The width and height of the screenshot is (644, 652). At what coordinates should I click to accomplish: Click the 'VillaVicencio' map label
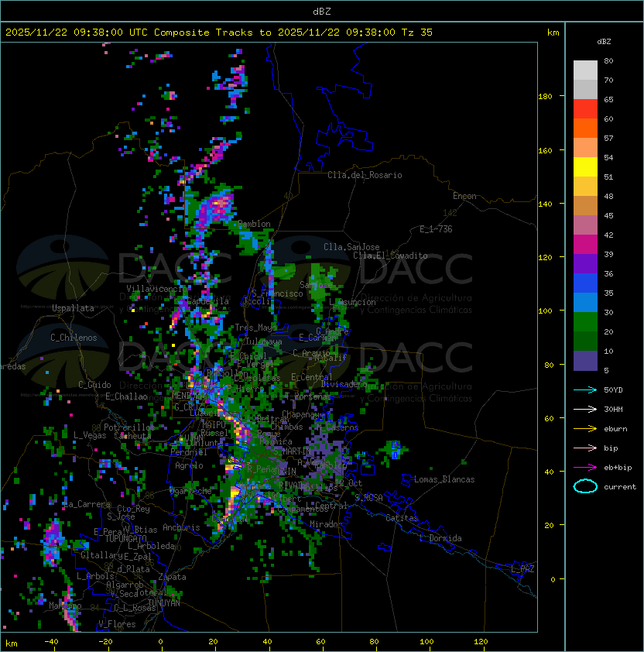157,289
